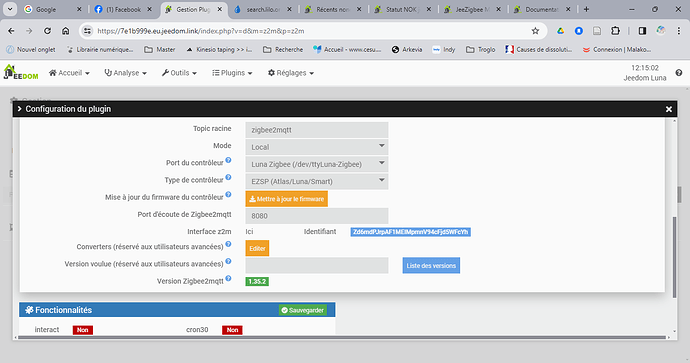
Task: Open the Nouvel onglet bookmark
Action: pyautogui.click(x=31, y=50)
